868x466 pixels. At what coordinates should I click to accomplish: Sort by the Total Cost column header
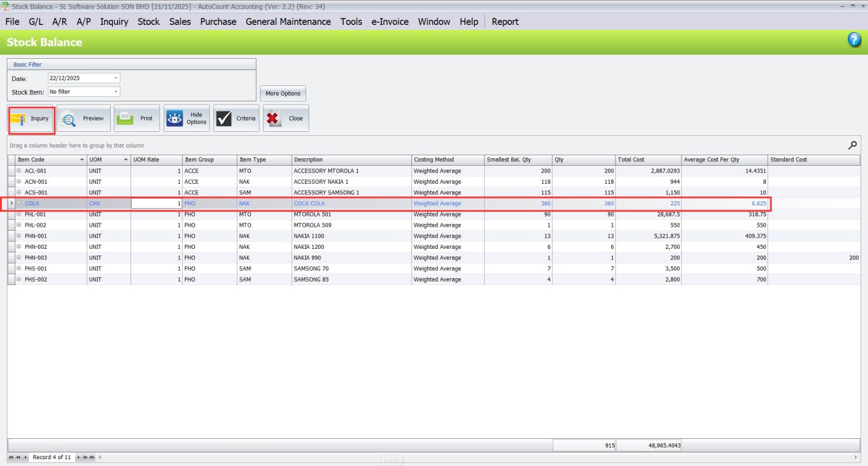coord(648,159)
